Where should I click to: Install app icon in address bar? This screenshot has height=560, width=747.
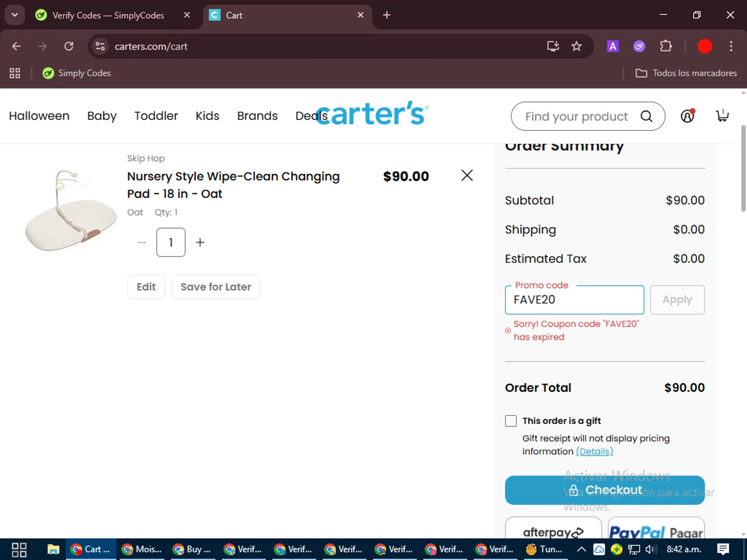tap(553, 46)
